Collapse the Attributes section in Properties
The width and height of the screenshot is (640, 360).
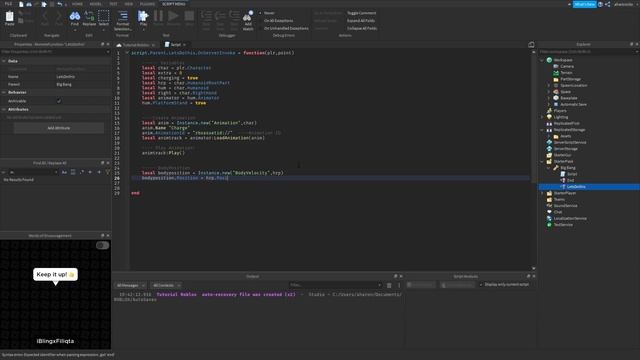click(4, 109)
